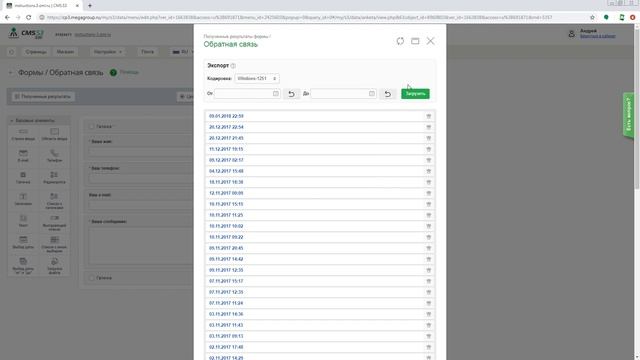Reset the От date with the undo arrow
Image resolution: width=640 pixels, height=360 pixels.
pos(291,94)
